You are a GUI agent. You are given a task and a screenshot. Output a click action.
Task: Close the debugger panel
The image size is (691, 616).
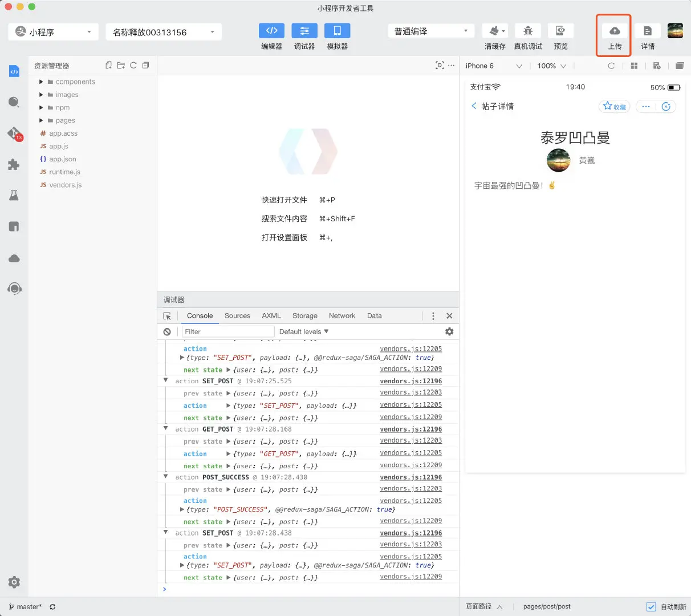[449, 316]
